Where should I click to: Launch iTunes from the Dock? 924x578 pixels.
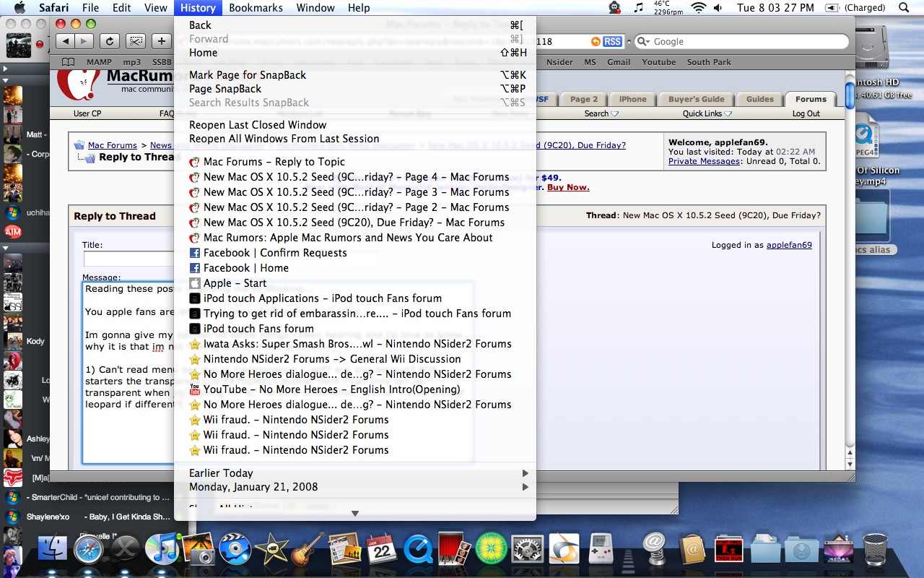tap(162, 549)
